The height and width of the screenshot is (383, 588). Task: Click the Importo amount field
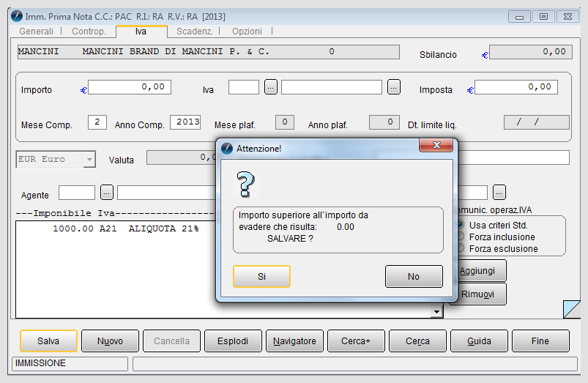point(130,87)
